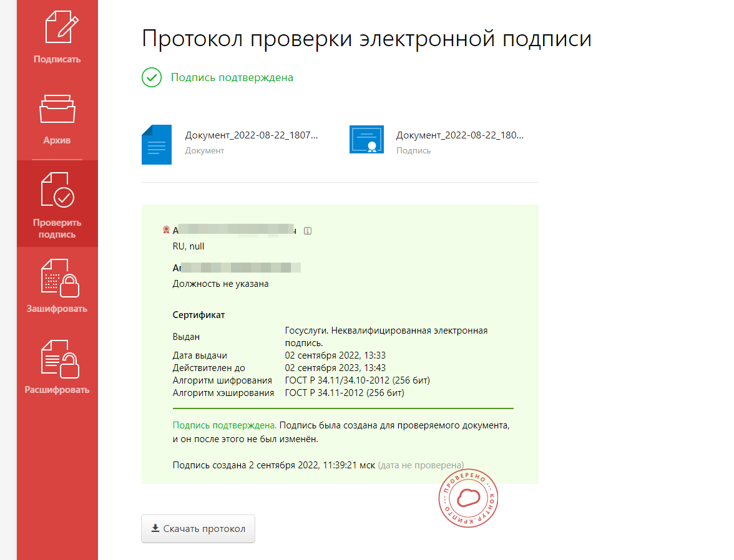Screen dimensions: 734x560
Task: Click the green confirmed checkmark icon
Action: coord(152,78)
